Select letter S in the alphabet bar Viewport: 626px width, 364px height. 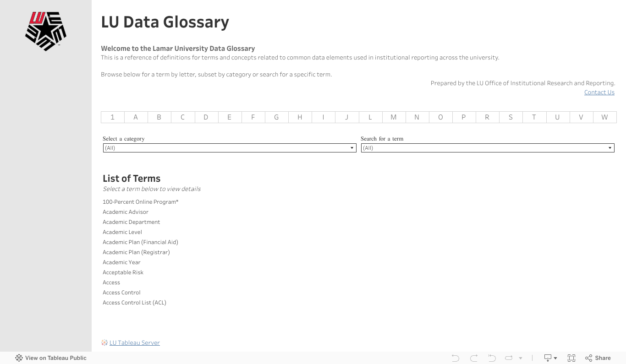point(511,117)
